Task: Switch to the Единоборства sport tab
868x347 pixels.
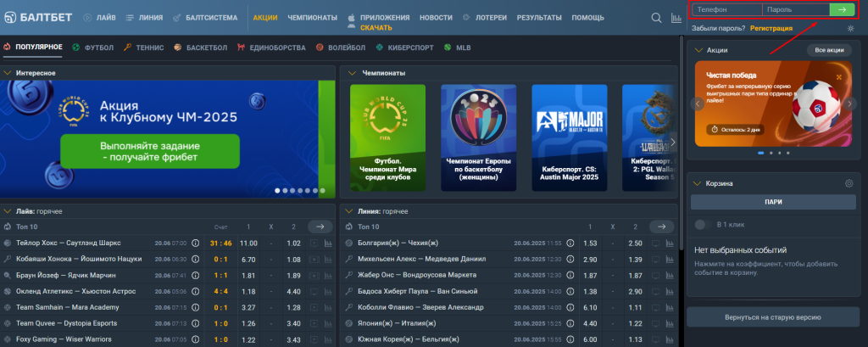Action: 271,48
